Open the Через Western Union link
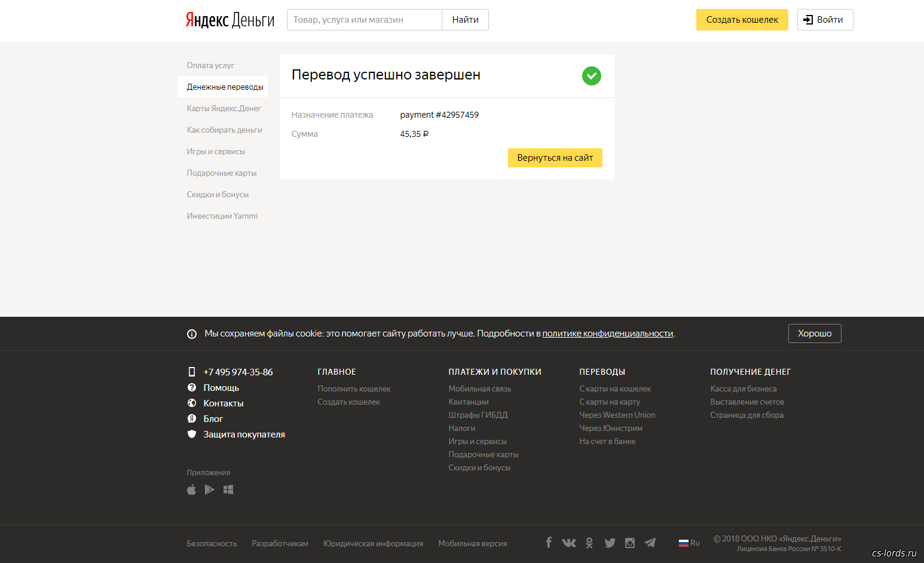Screen dimensions: 924x563 pos(617,415)
